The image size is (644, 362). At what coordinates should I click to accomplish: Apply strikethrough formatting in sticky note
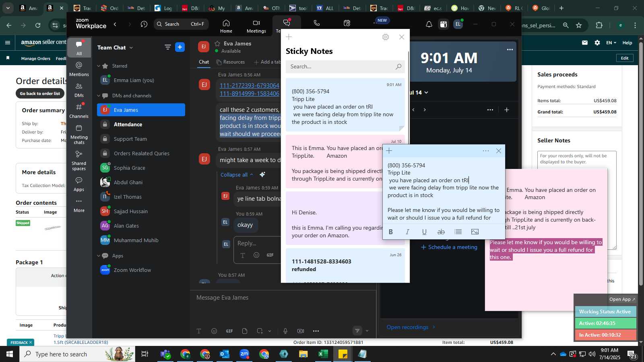(441, 232)
